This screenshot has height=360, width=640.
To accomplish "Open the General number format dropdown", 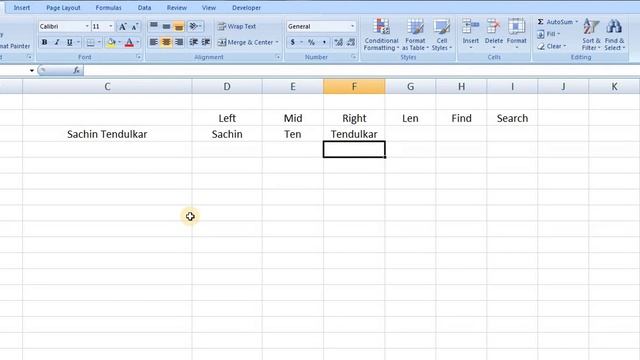I will [352, 27].
